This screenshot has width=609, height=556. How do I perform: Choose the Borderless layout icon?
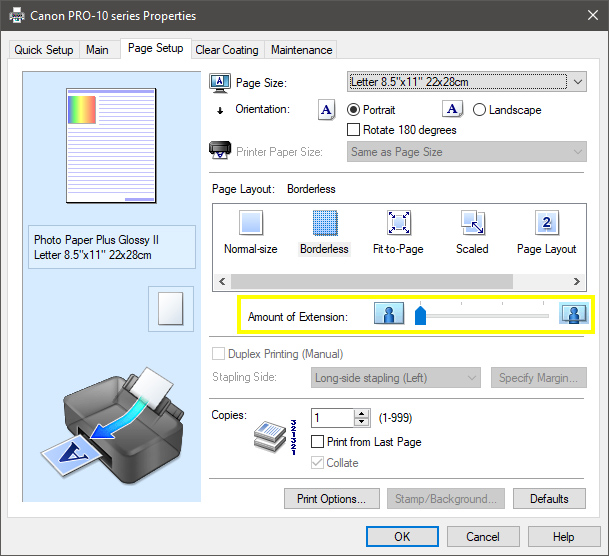click(x=324, y=223)
